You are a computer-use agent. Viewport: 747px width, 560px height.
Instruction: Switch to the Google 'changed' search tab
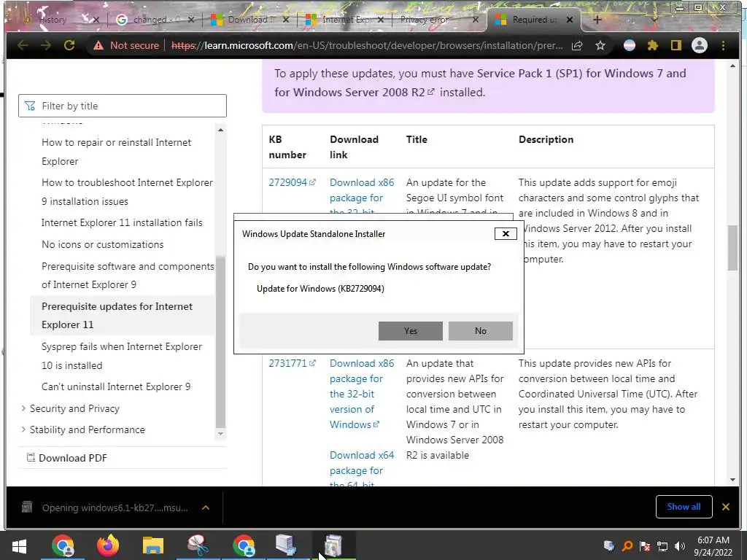[149, 20]
